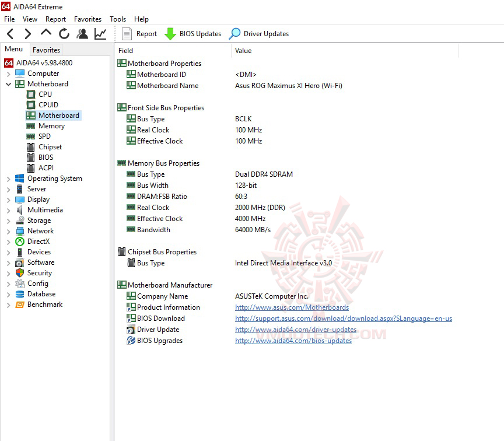Select the CPUID tree item
Viewport: 504px width, 441px height.
[42, 105]
